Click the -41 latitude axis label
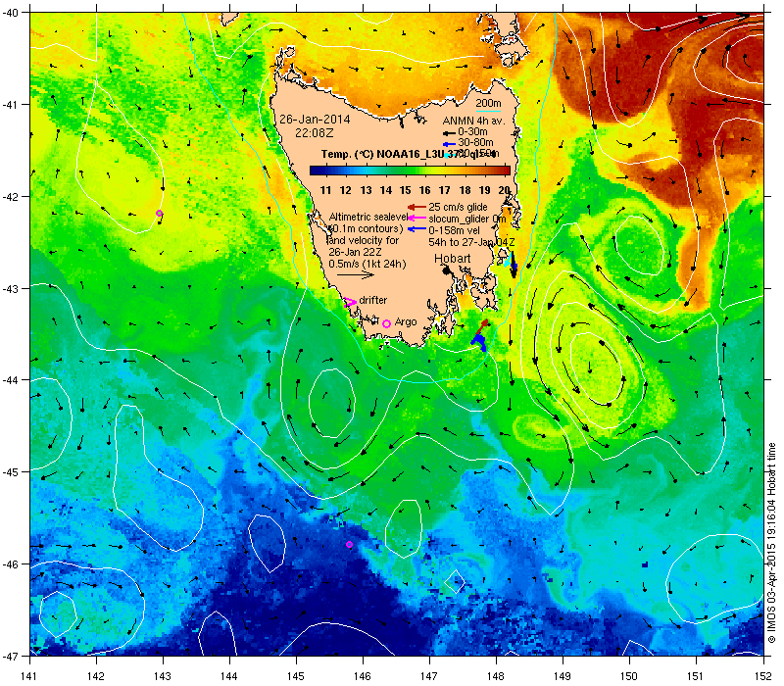The width and height of the screenshot is (784, 686). pos(9,105)
